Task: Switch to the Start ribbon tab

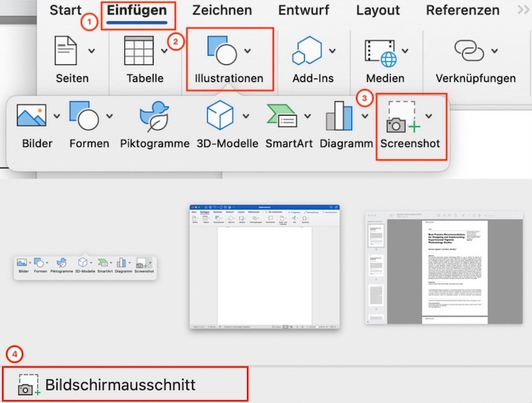Action: click(x=66, y=10)
